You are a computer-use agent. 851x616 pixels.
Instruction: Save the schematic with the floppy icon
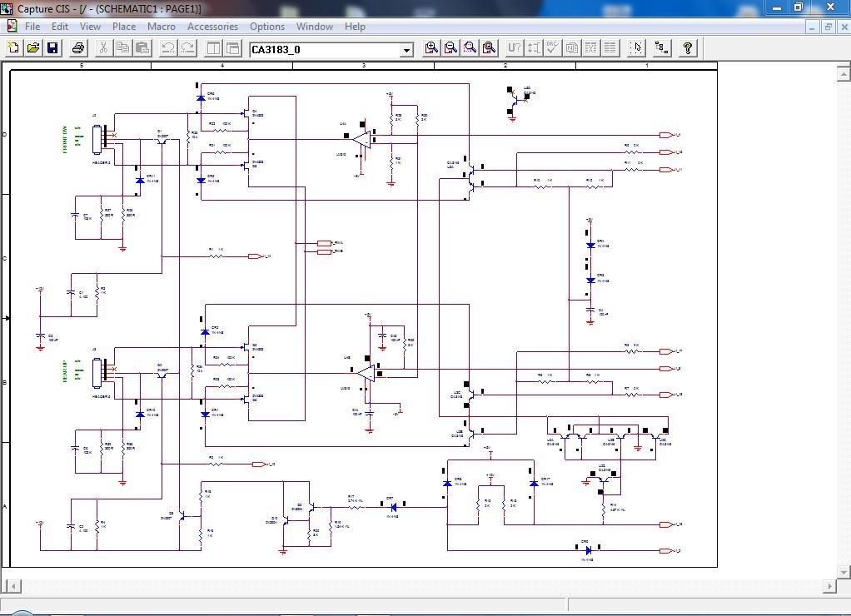click(x=52, y=48)
